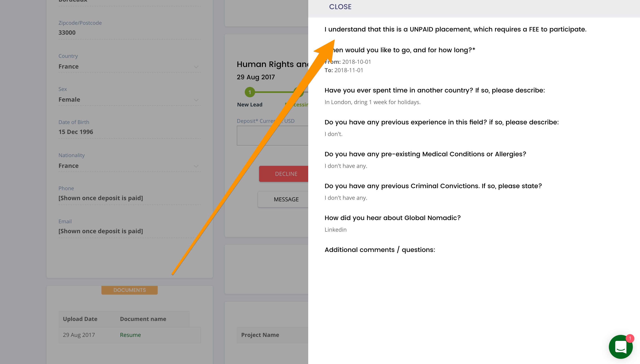
Task: Expand the Nationality dropdown
Action: tap(196, 166)
